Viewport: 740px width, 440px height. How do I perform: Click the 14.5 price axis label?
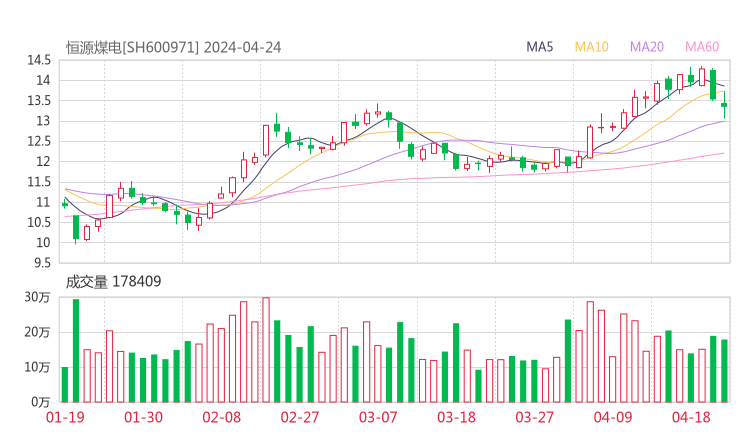pyautogui.click(x=39, y=60)
